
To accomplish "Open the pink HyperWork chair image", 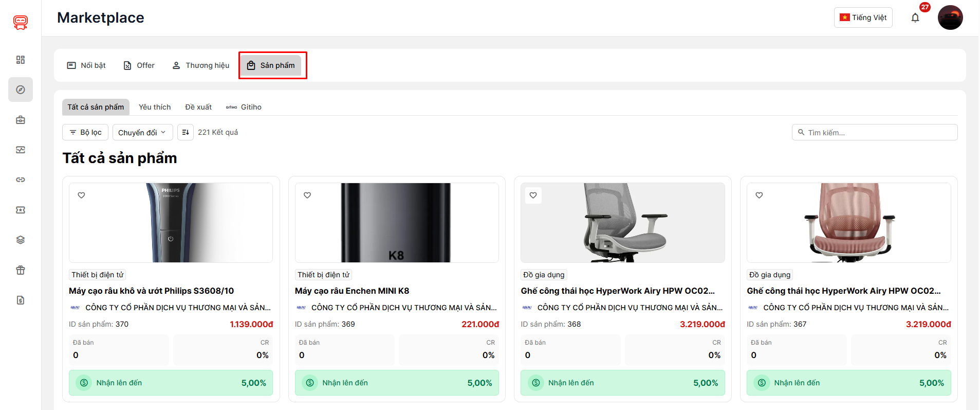I will pyautogui.click(x=848, y=223).
